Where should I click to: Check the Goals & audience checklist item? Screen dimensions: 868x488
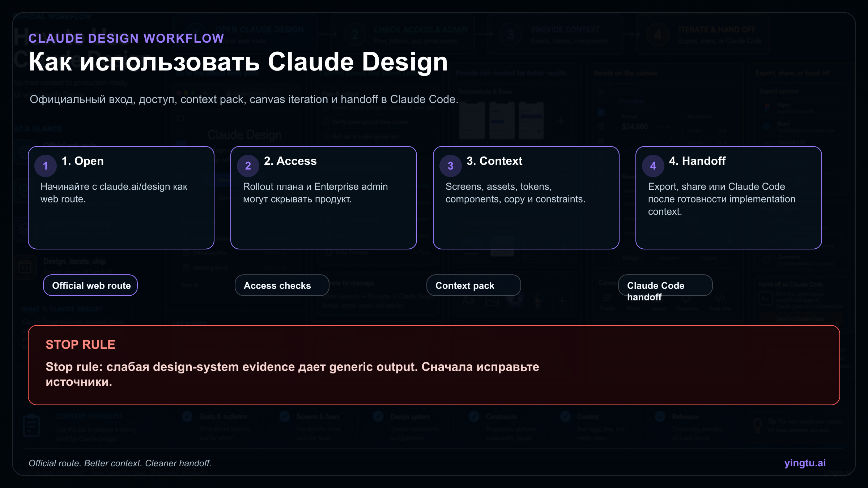187,416
